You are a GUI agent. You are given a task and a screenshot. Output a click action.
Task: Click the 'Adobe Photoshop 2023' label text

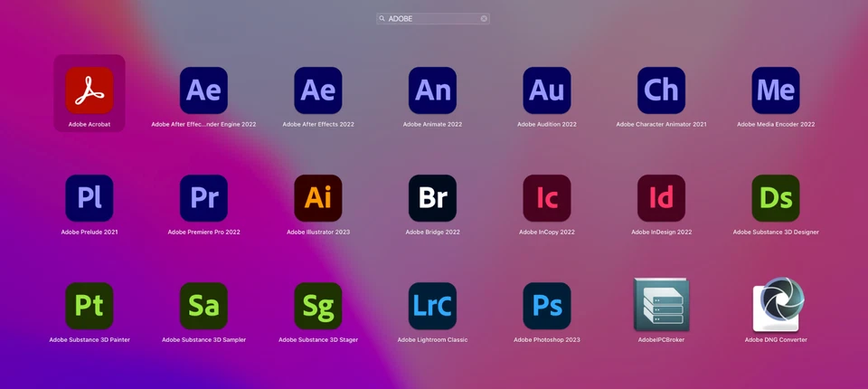coord(547,339)
